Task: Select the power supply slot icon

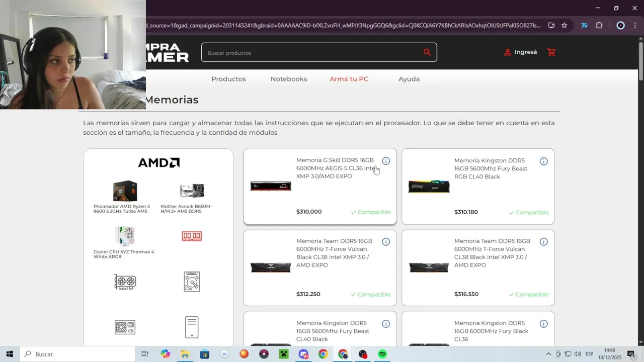Action: [x=125, y=328]
